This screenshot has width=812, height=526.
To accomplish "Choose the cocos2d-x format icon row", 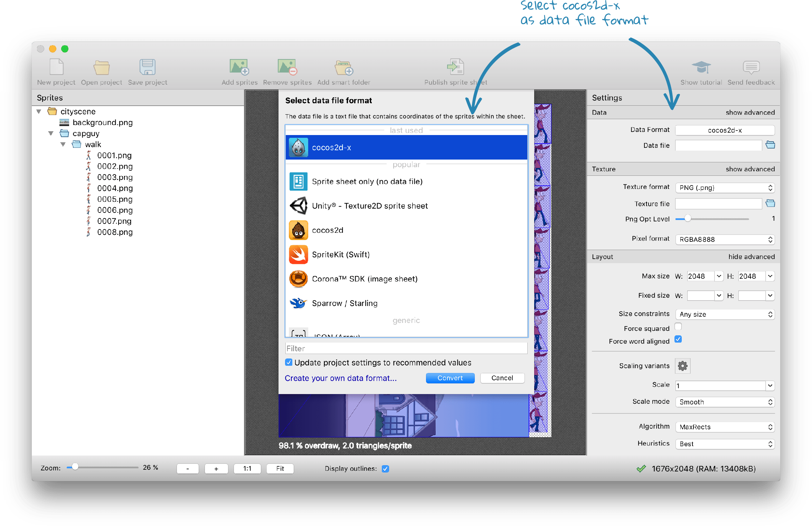I will point(406,147).
